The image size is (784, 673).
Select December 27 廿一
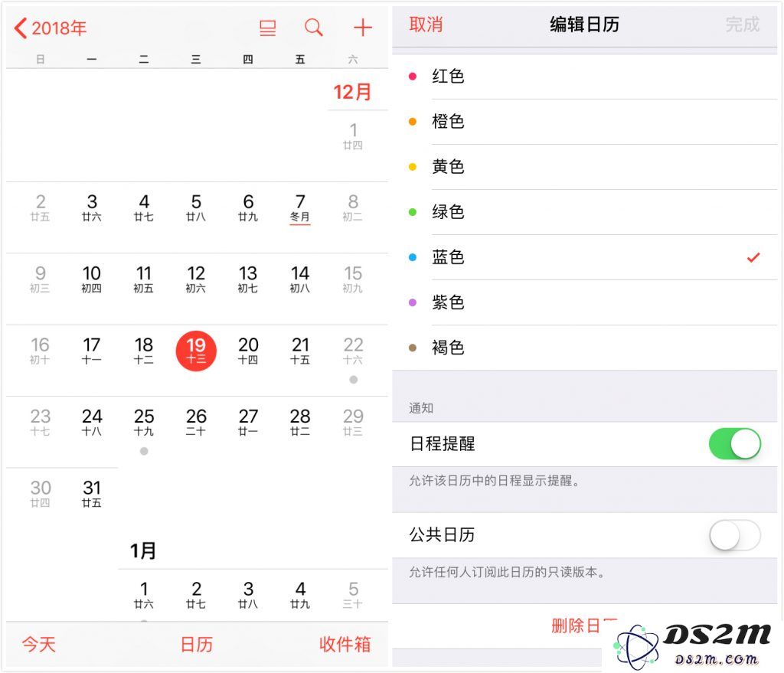pyautogui.click(x=248, y=422)
